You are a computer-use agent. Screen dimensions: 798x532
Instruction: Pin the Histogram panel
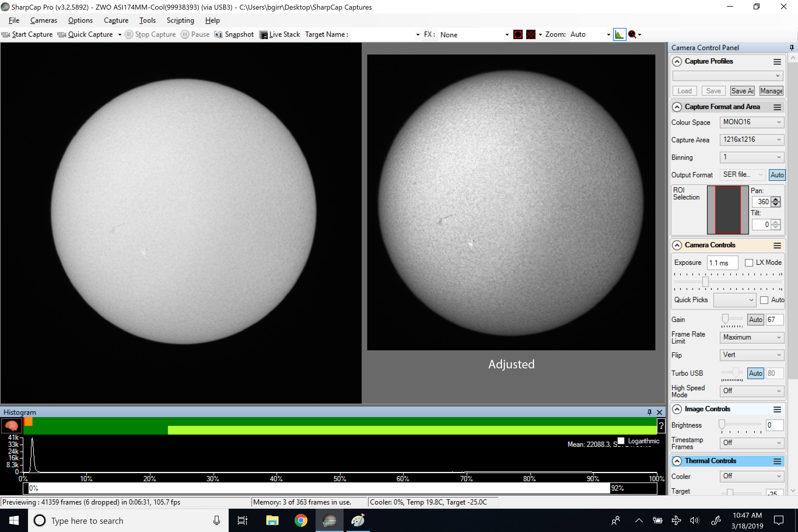tap(649, 412)
